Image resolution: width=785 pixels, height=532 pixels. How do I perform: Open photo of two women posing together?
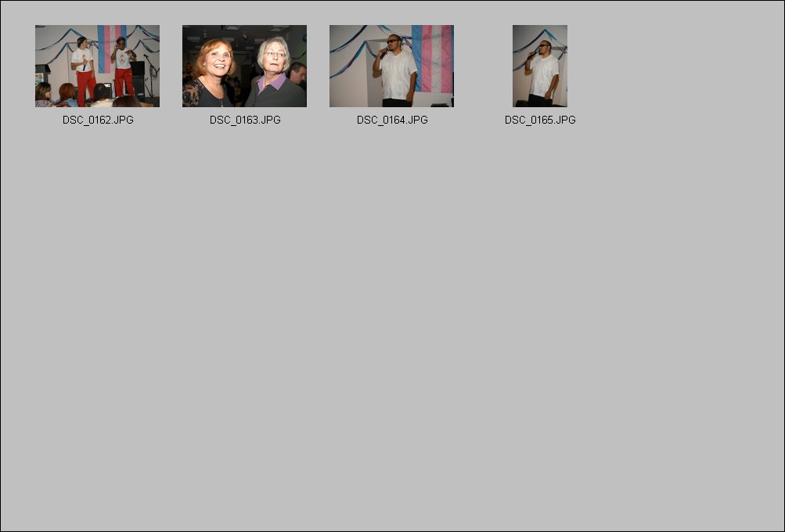click(x=244, y=66)
